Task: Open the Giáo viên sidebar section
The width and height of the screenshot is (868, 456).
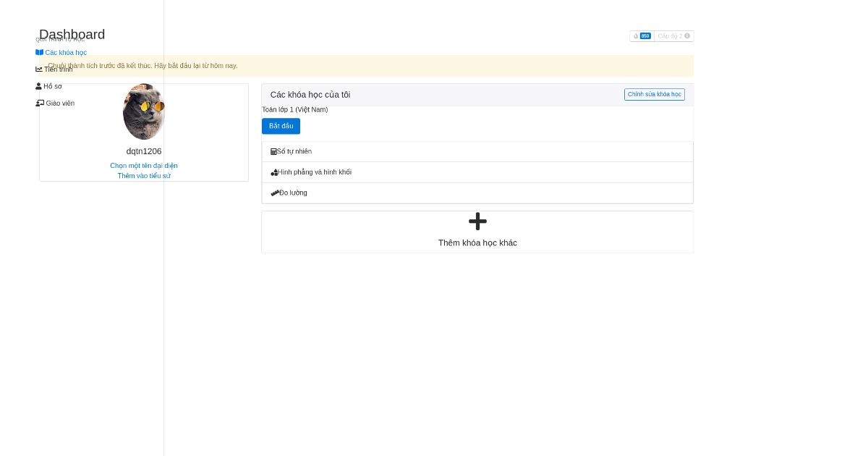Action: click(60, 102)
